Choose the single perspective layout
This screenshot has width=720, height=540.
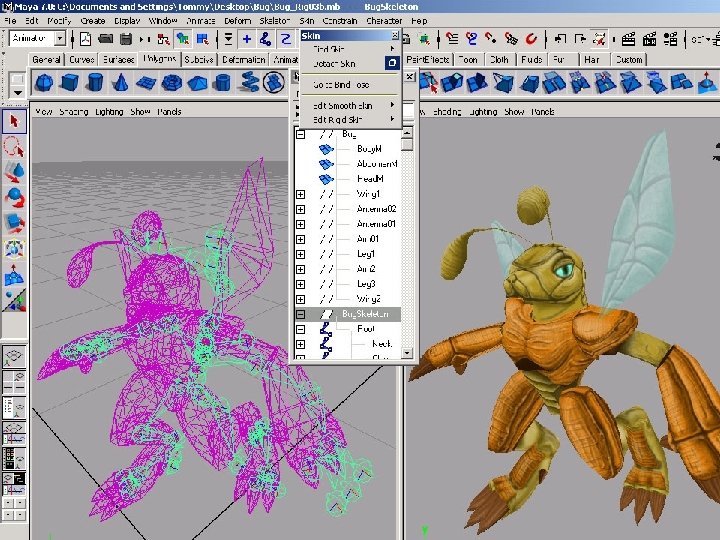(14, 357)
